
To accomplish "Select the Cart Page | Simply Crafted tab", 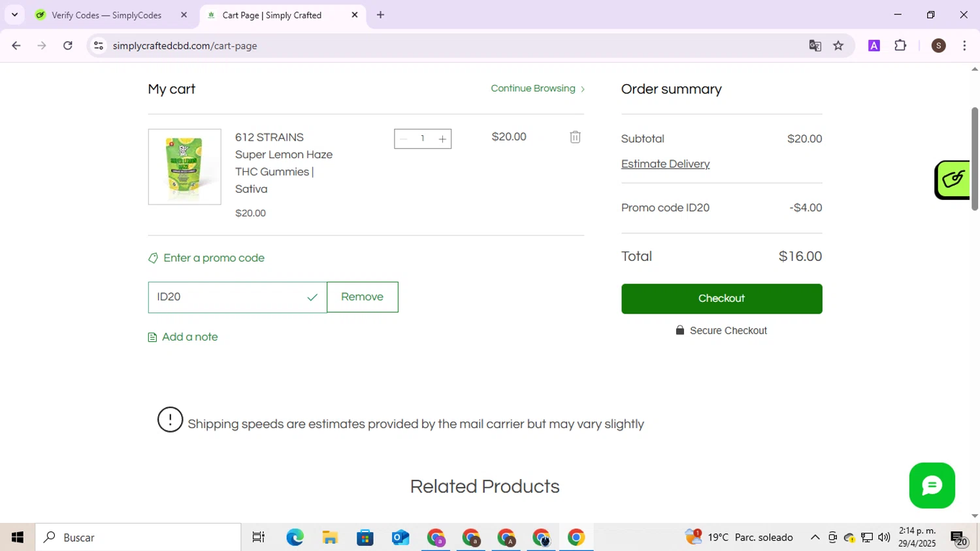I will tap(272, 15).
